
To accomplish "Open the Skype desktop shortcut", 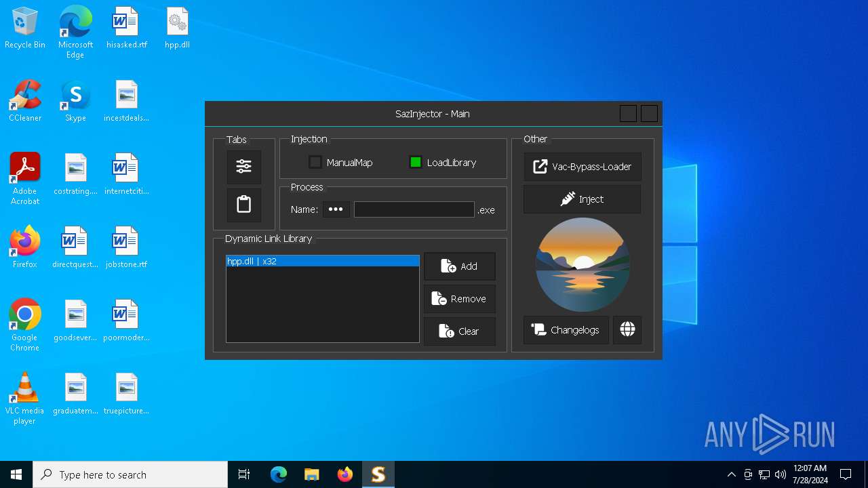I will [x=75, y=102].
